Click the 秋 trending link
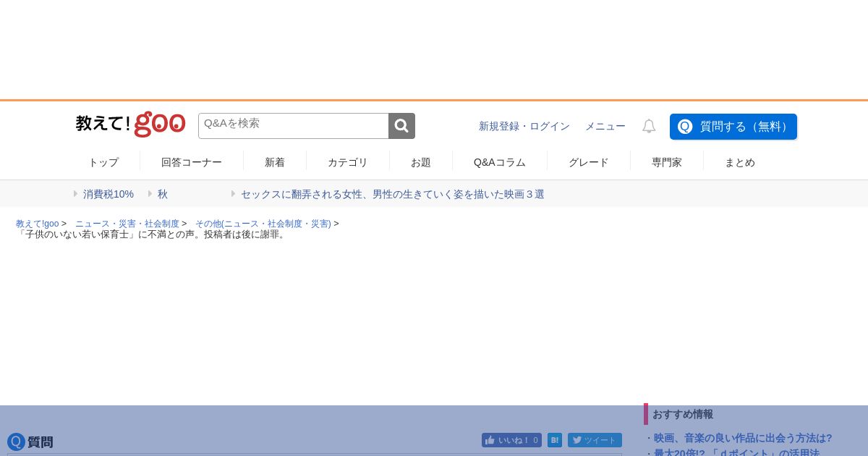The height and width of the screenshot is (456, 868). [x=163, y=194]
